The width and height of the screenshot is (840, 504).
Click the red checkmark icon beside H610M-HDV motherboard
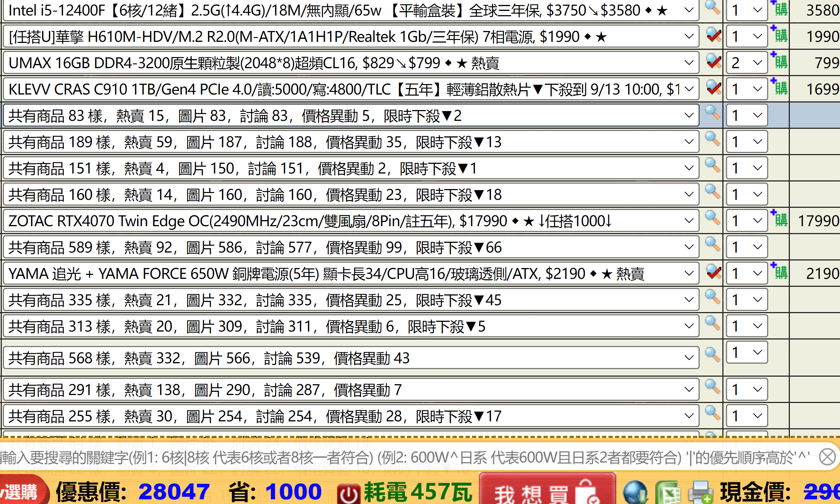(713, 35)
